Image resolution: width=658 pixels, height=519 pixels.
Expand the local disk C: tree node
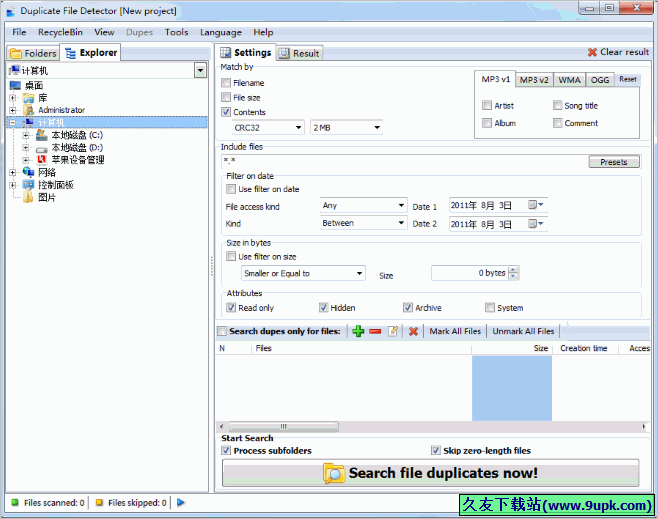[26, 135]
